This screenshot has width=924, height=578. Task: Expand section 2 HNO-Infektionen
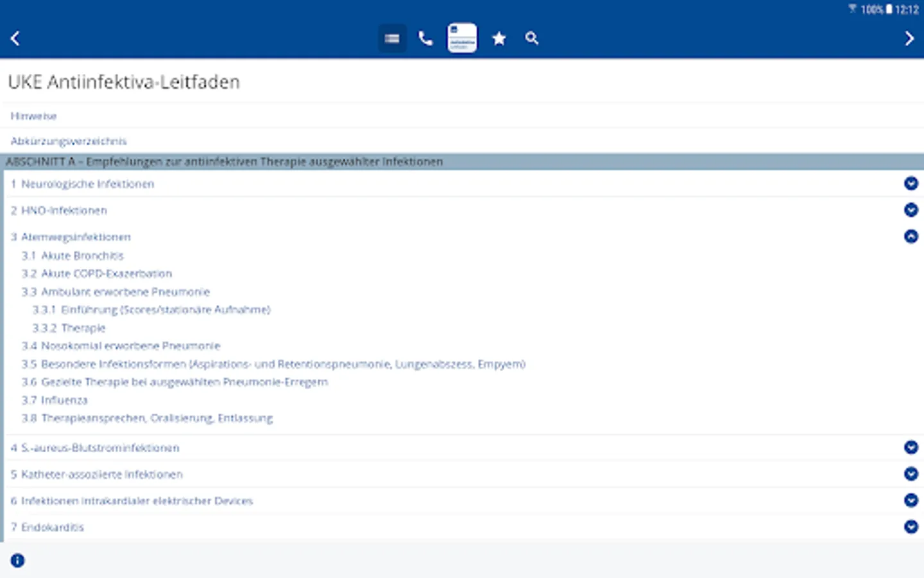[x=911, y=210]
